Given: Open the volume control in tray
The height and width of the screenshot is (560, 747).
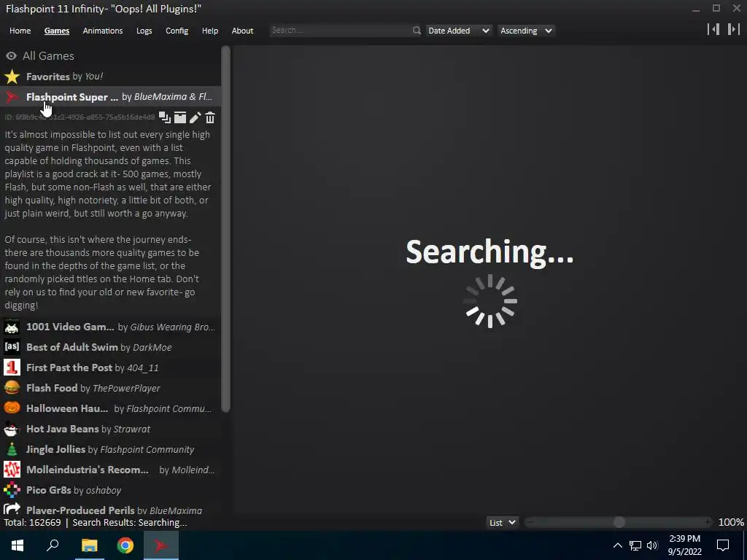Looking at the screenshot, I should (652, 545).
